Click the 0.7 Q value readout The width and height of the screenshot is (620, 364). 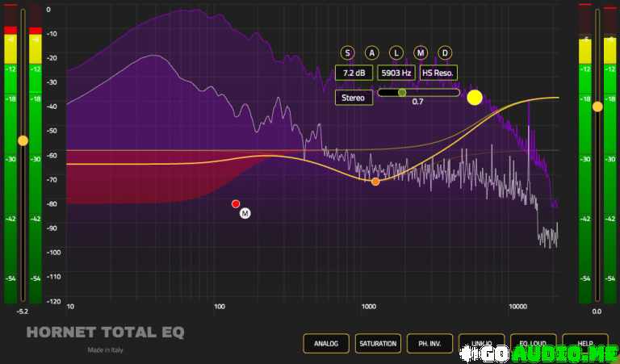[417, 102]
